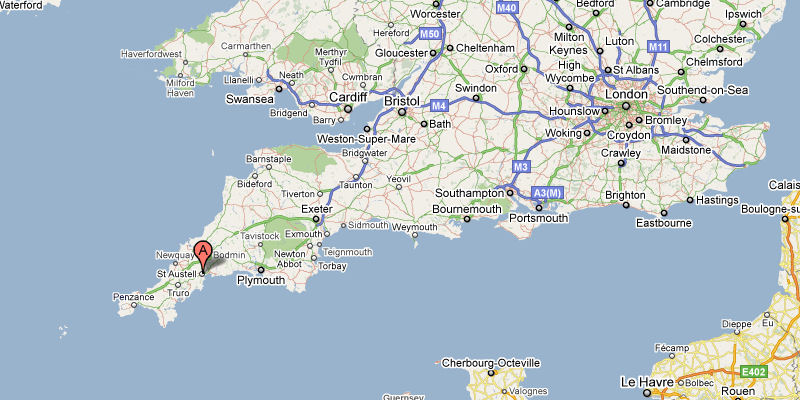Click the Cardiff city label
This screenshot has height=400, width=800.
pyautogui.click(x=348, y=97)
